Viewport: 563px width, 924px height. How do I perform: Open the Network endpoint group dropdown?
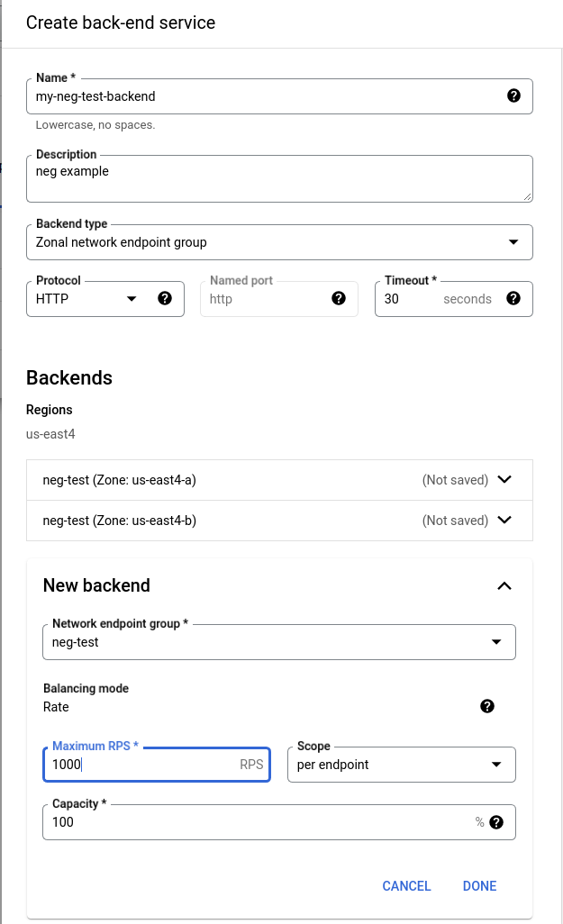coord(497,641)
